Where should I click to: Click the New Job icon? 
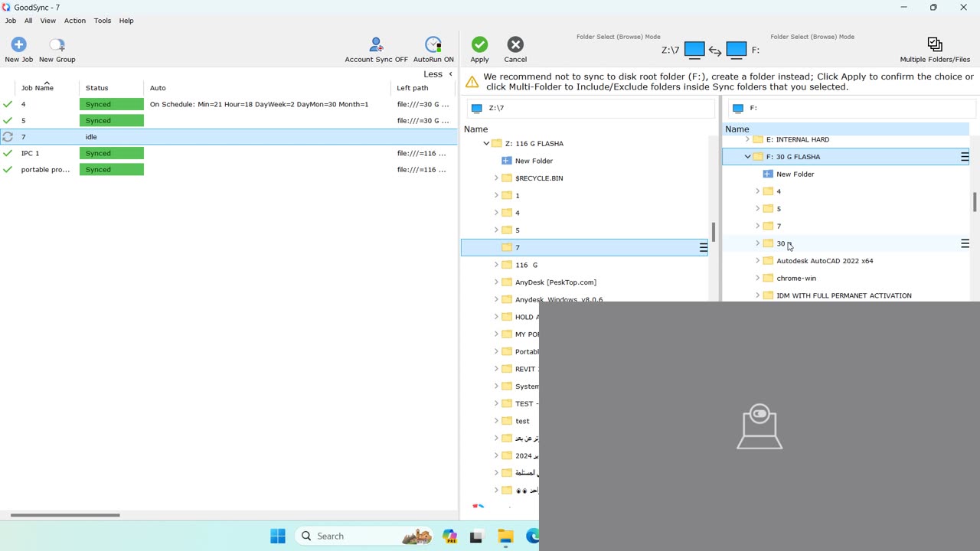18,44
